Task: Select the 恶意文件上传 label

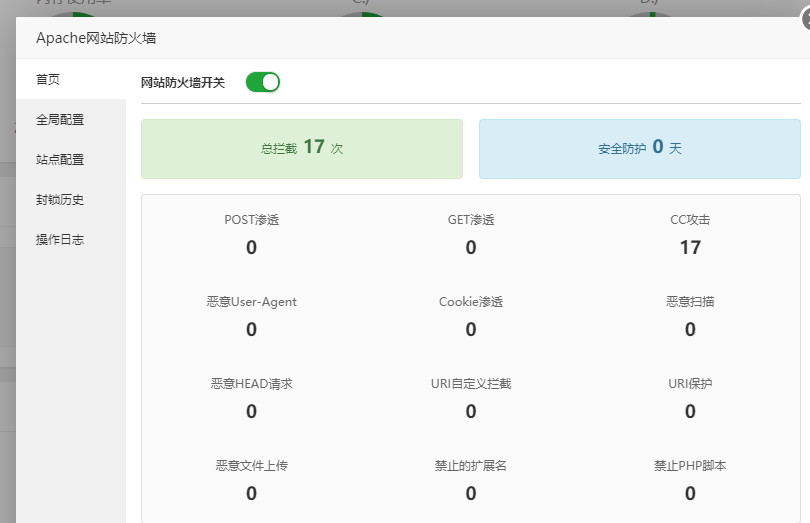Action: [x=252, y=466]
